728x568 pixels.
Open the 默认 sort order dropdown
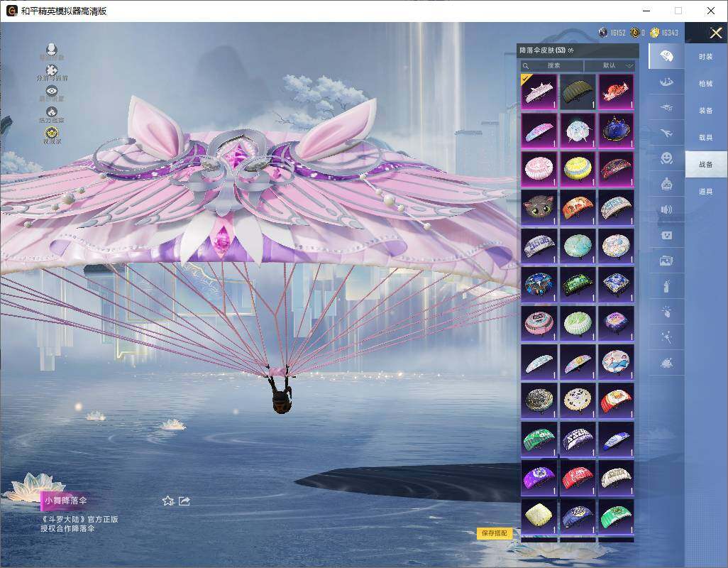[609, 66]
